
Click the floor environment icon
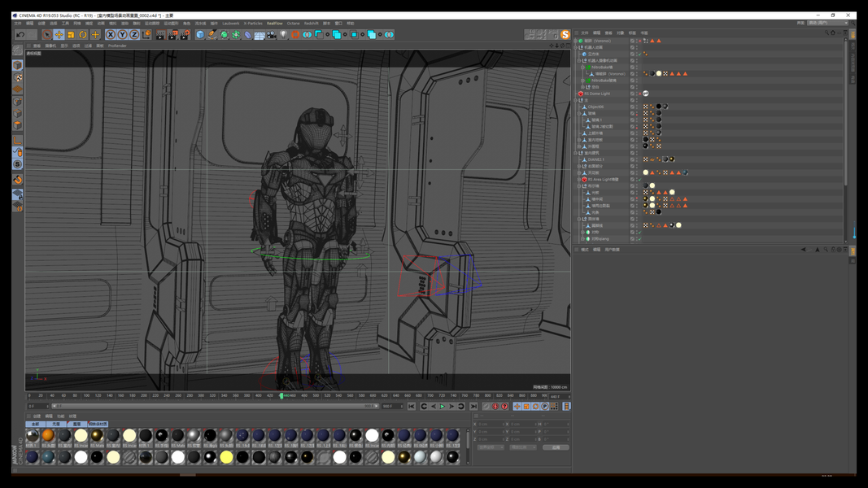259,35
